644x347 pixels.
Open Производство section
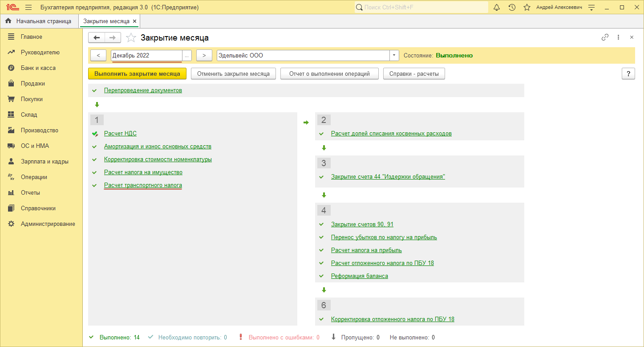[x=40, y=130]
